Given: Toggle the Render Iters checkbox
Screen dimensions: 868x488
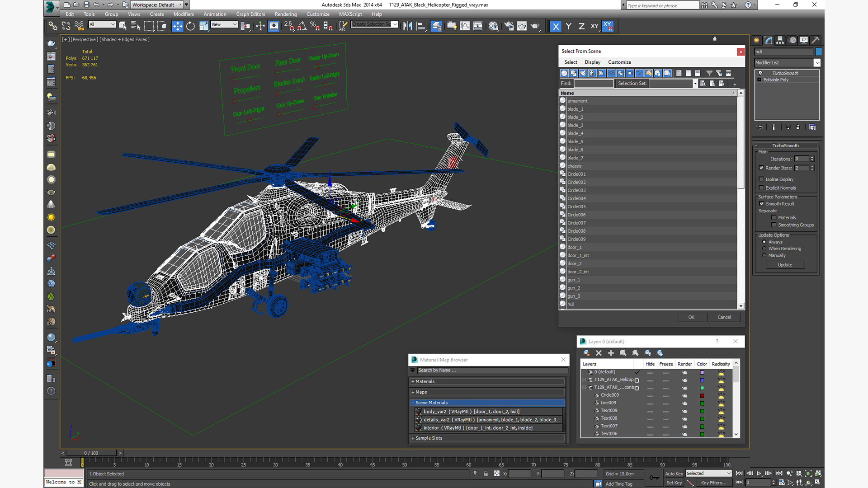Looking at the screenshot, I should pyautogui.click(x=761, y=168).
